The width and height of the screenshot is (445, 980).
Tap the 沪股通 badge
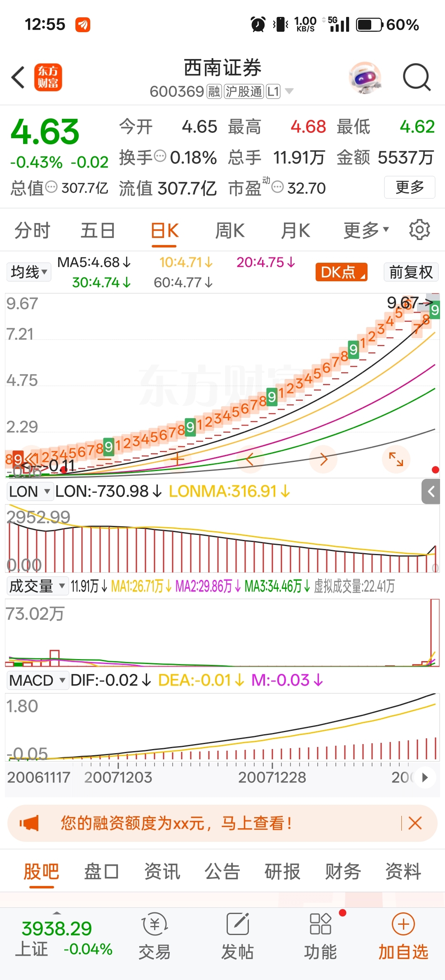tap(244, 91)
